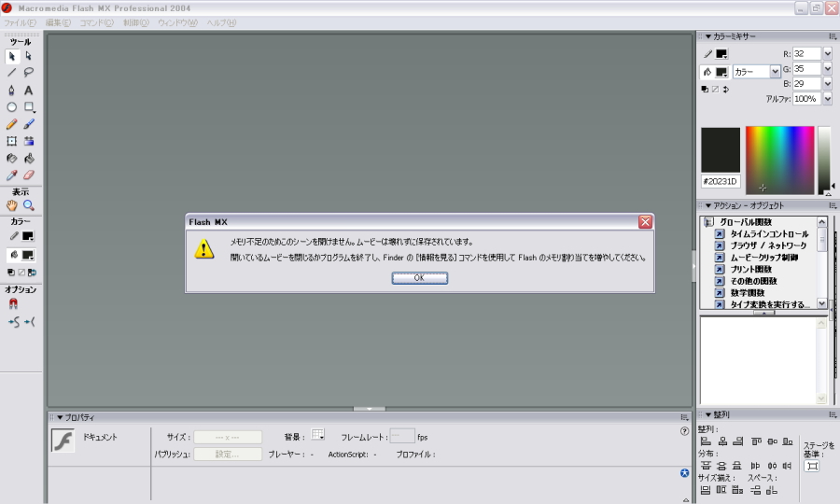Open the ヘルプ(H) menu
The height and width of the screenshot is (504, 840).
[x=222, y=22]
